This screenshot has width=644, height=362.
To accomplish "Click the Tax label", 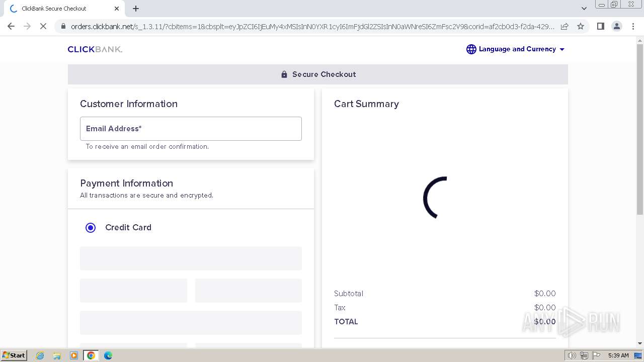I will pos(340,308).
